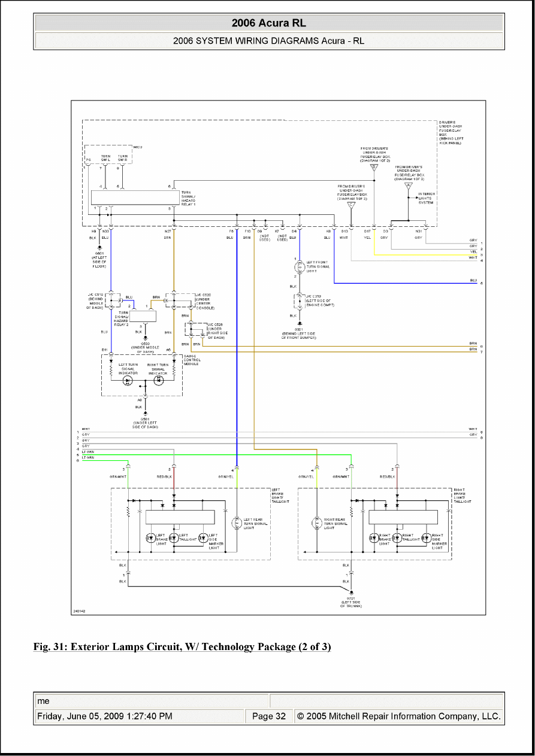Click the 'RIGHT TURN SIGNAL INDICATOR' label
This screenshot has width=535, height=756.
158,369
